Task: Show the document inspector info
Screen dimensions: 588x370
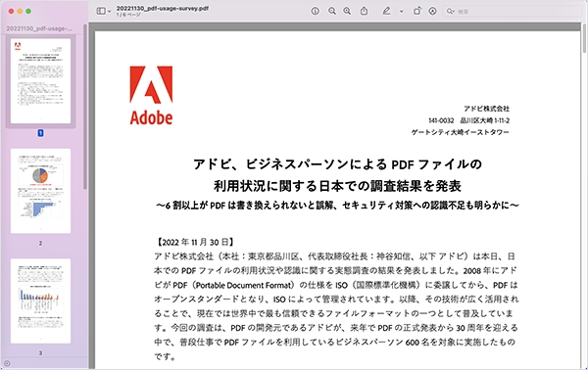Action: (315, 11)
